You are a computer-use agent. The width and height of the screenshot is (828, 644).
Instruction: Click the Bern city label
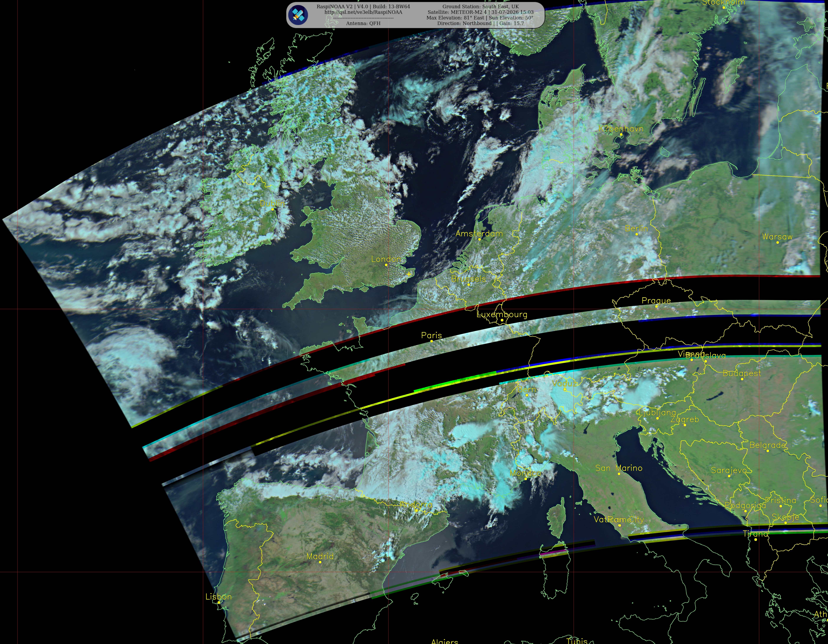(527, 390)
